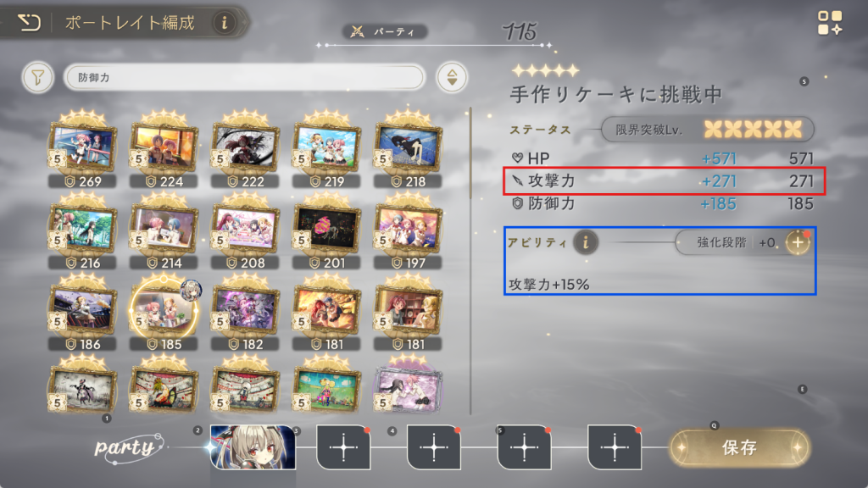The width and height of the screenshot is (868, 488).
Task: Click the アビリティ info icon
Action: pos(585,242)
